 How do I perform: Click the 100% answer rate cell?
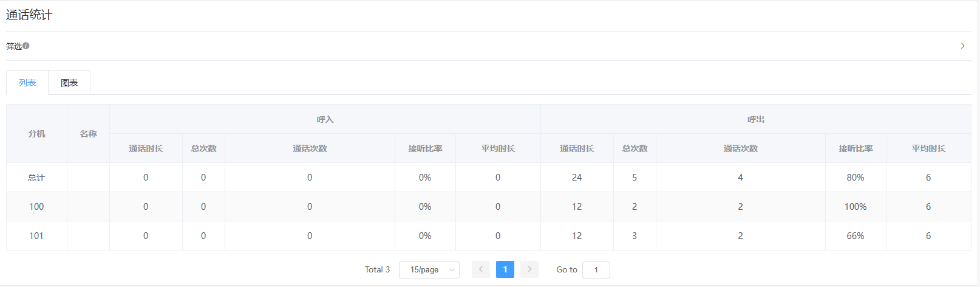coord(856,207)
